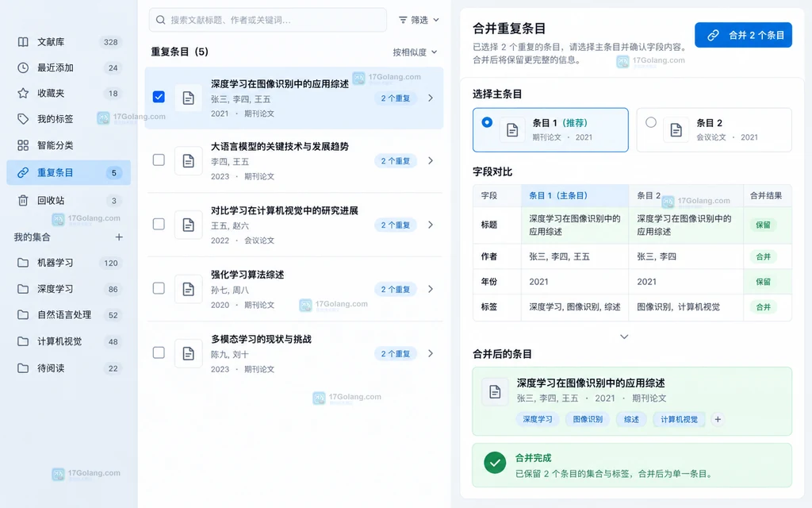This screenshot has height=508, width=812.
Task: Check the 大语言模型的关键技术与发展趋势 checkbox
Action: [159, 160]
